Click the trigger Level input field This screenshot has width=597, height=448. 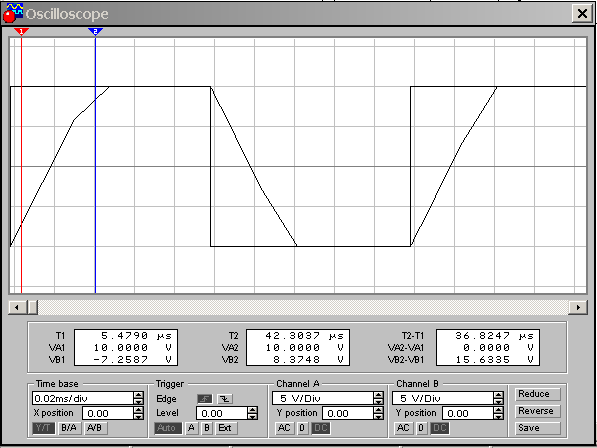click(x=222, y=413)
